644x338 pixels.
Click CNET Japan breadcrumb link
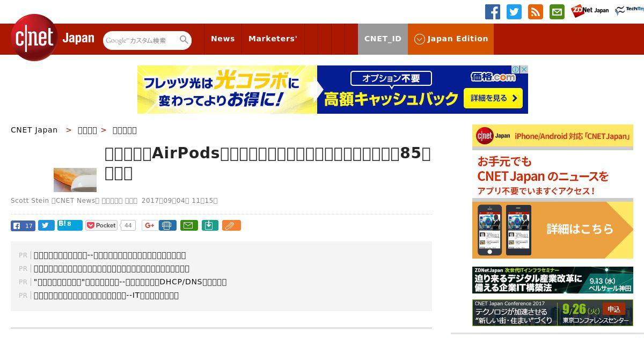point(34,130)
